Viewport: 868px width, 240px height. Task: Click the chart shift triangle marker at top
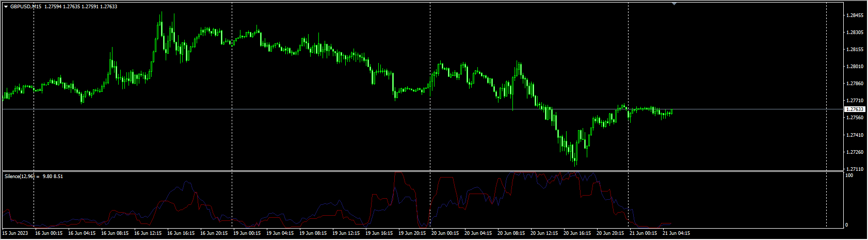click(x=674, y=4)
